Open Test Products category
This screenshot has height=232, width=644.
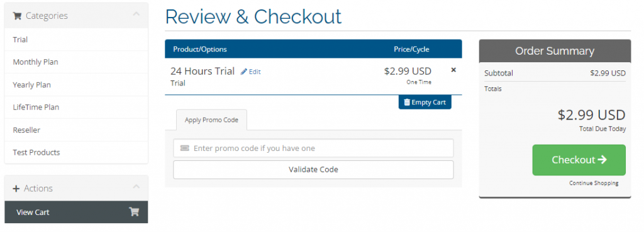[76, 152]
